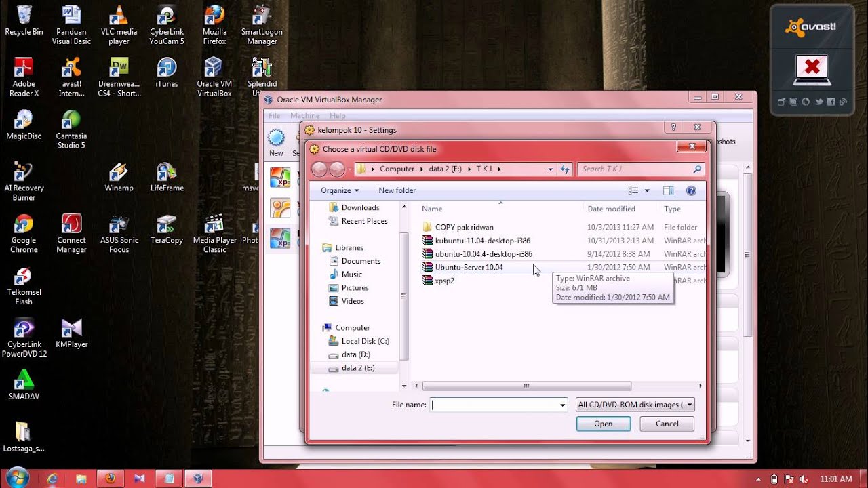Click the navigation pane vertical scrollbar
Image resolution: width=868 pixels, height=488 pixels.
(x=404, y=296)
